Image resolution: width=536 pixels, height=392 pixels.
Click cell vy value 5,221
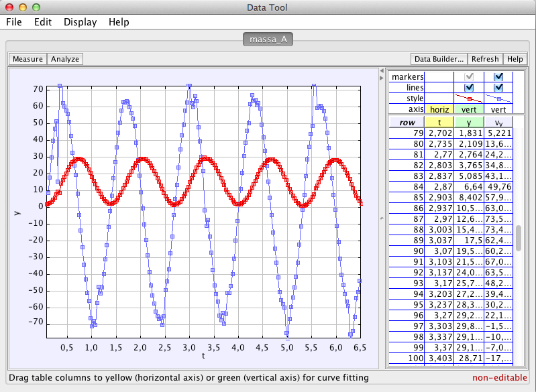498,133
